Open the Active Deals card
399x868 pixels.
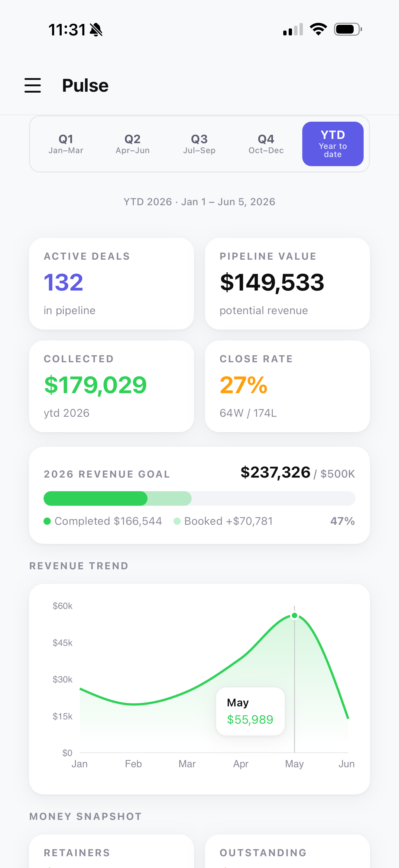(x=111, y=284)
